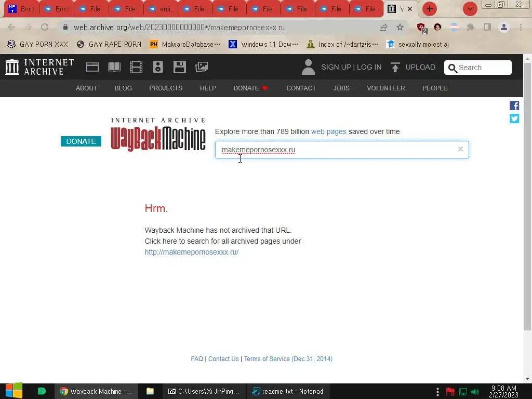Click the scrollbar down arrow
Screen dimensions: 532x399
(528, 379)
